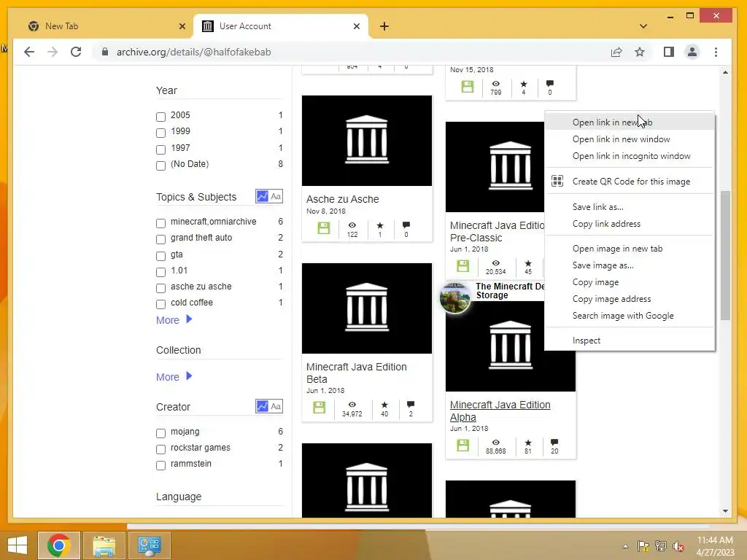Select Copy link address
This screenshot has width=747, height=560.
click(x=630, y=223)
